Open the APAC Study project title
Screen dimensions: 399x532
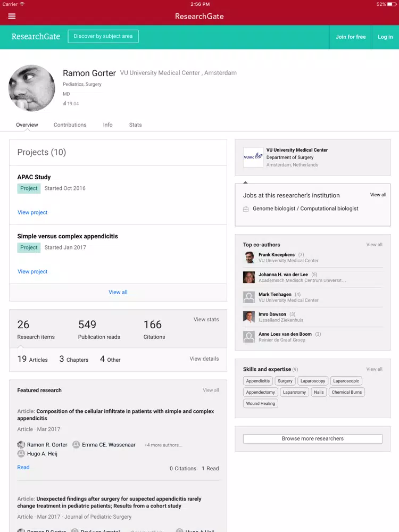(34, 177)
